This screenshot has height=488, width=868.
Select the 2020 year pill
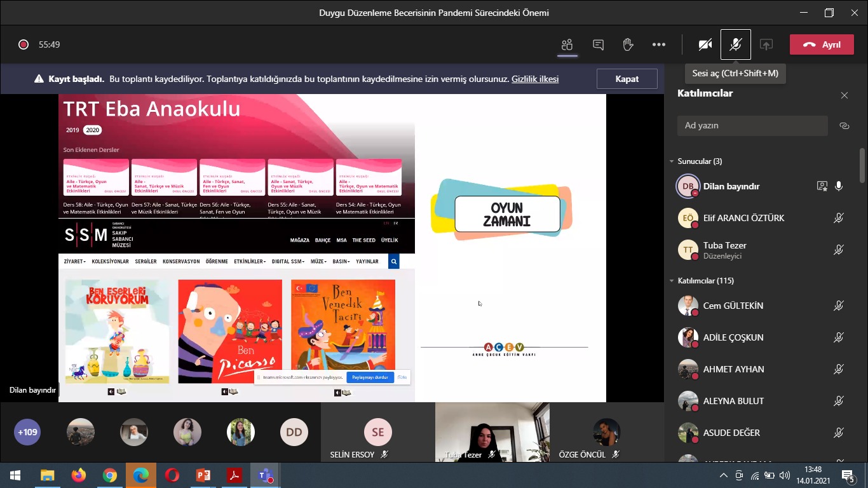click(93, 130)
